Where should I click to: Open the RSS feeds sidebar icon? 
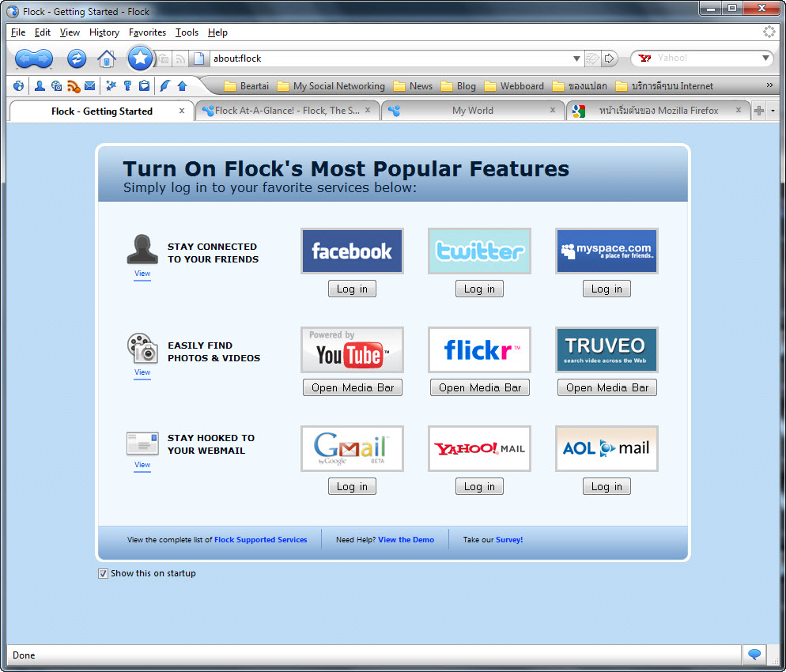tap(74, 86)
